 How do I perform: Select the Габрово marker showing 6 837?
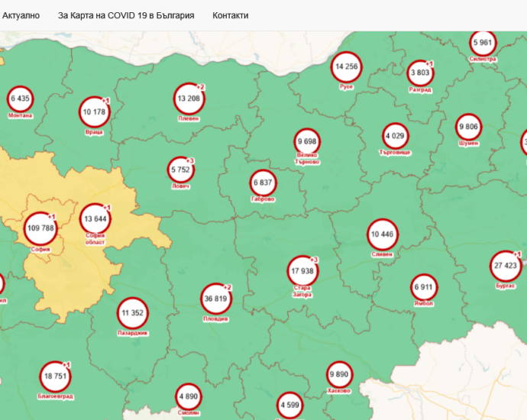263,183
